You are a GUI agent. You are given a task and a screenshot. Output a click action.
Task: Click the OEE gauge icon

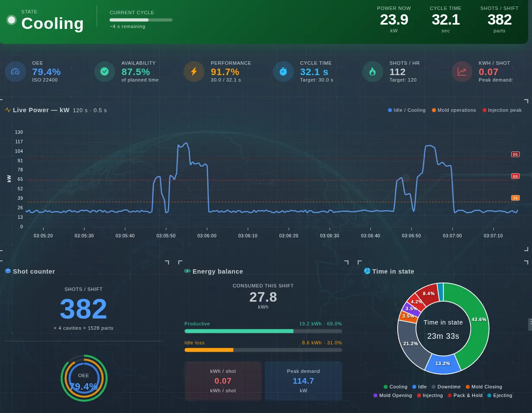tap(15, 72)
